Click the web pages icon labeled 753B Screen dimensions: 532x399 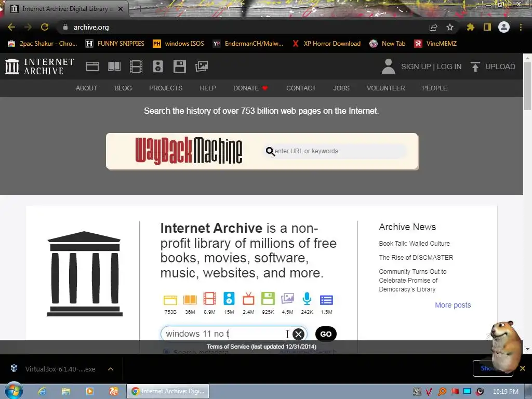[170, 300]
